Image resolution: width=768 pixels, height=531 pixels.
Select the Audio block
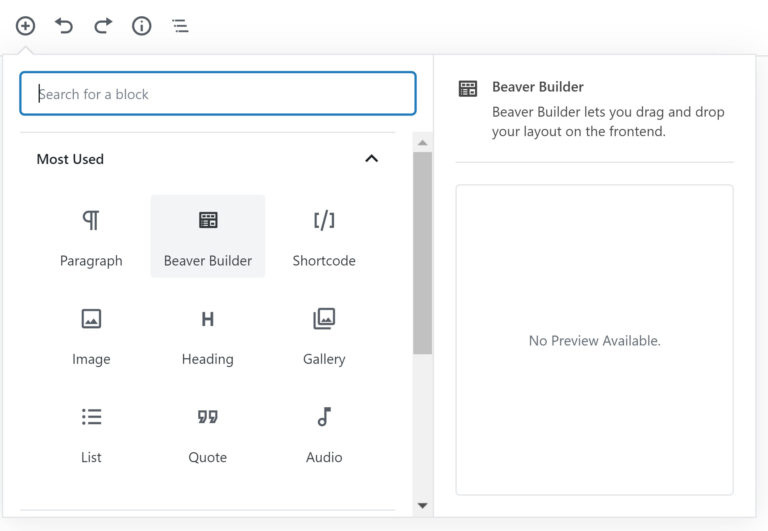point(324,433)
